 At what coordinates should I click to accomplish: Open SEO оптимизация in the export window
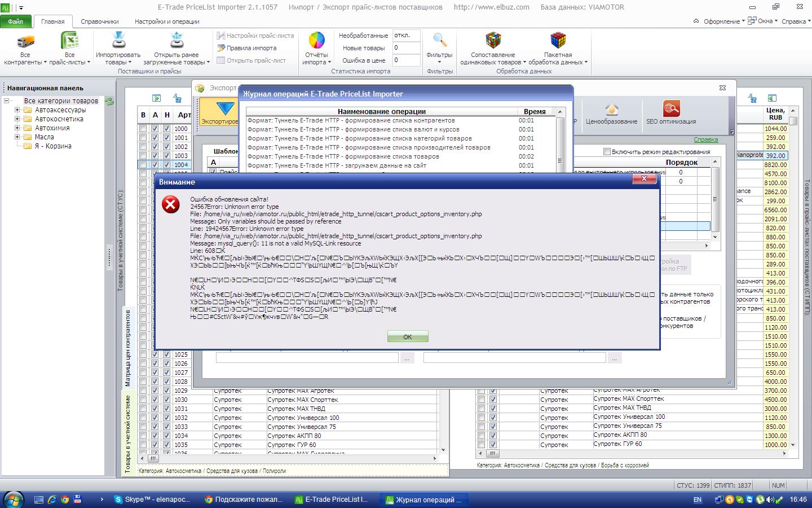click(671, 113)
